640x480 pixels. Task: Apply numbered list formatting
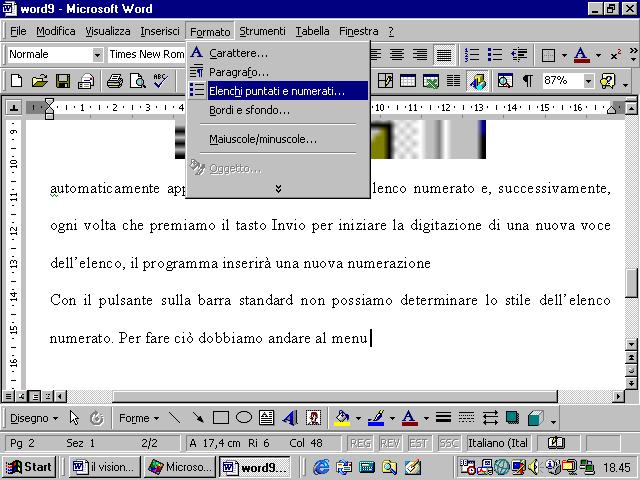[472, 54]
